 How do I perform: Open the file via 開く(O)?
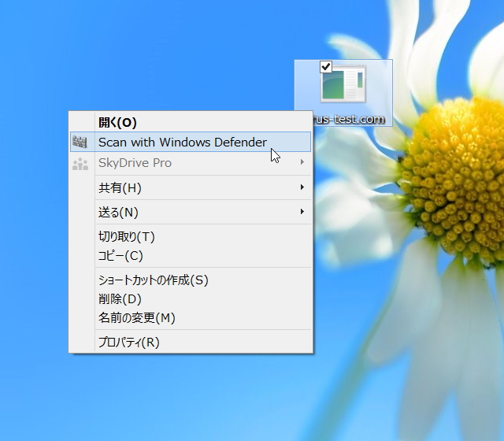(191, 122)
